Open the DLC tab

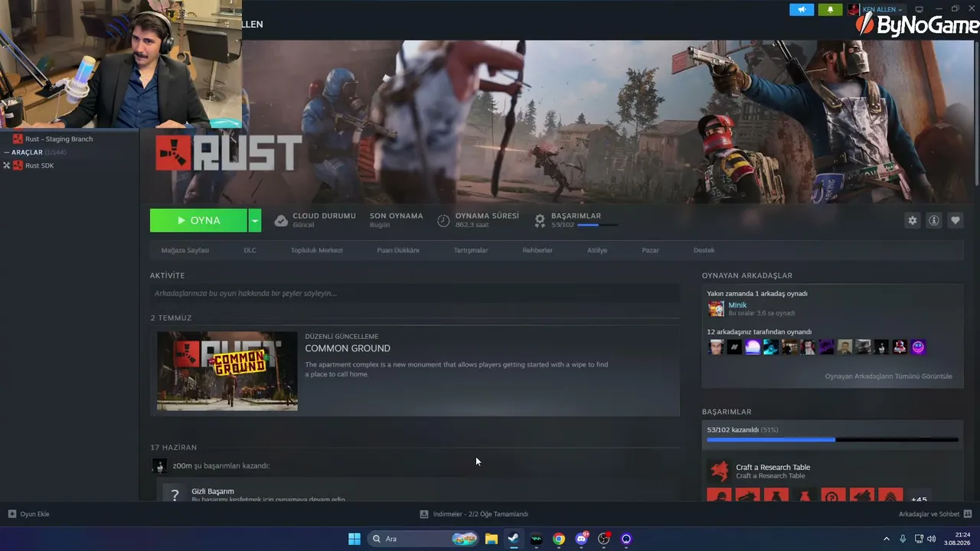pos(250,250)
